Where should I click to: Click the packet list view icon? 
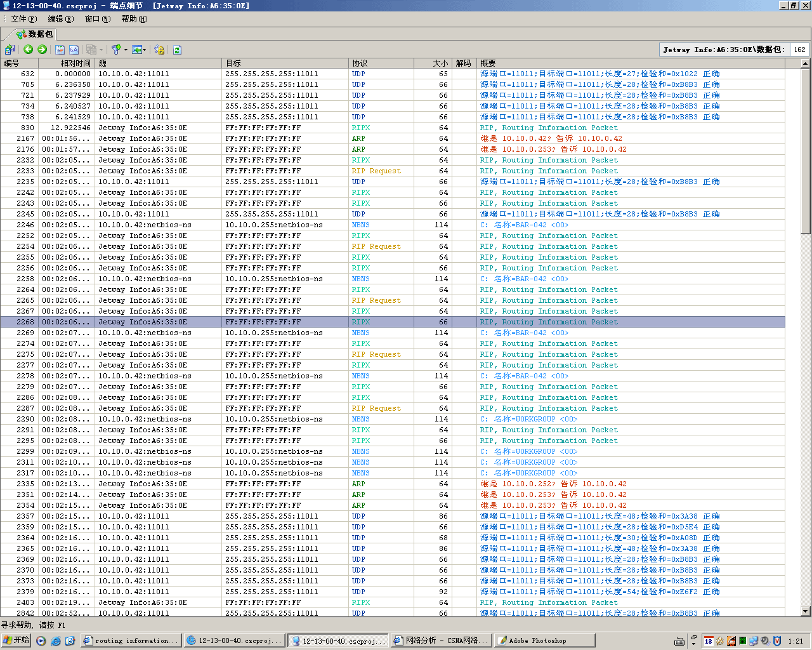(60, 50)
